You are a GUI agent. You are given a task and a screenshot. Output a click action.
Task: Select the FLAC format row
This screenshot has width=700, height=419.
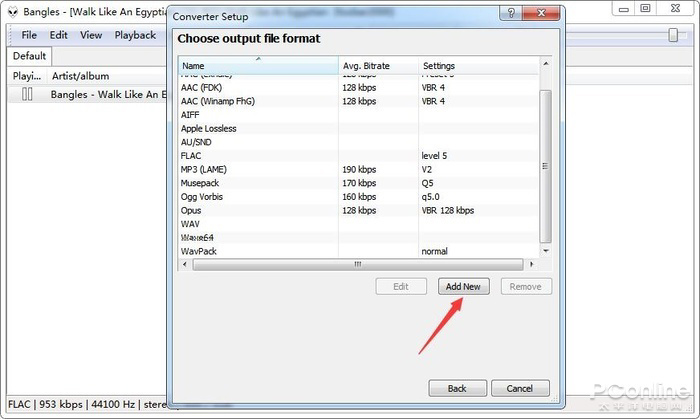pyautogui.click(x=358, y=156)
